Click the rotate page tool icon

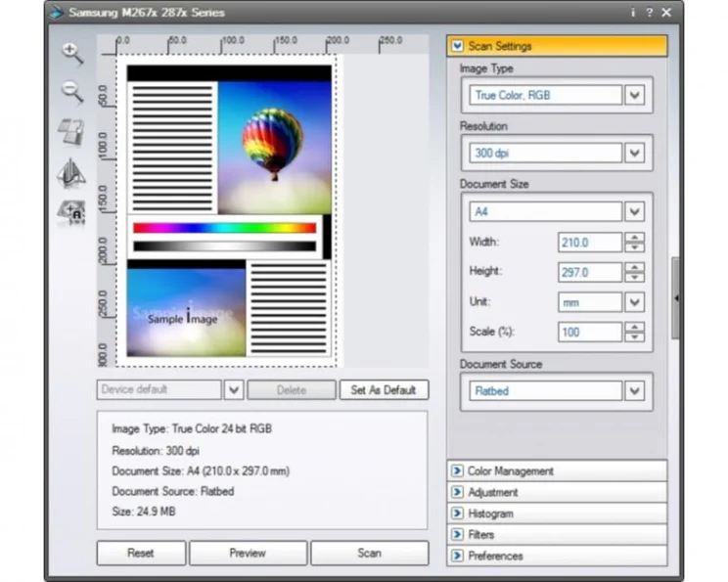point(71,132)
